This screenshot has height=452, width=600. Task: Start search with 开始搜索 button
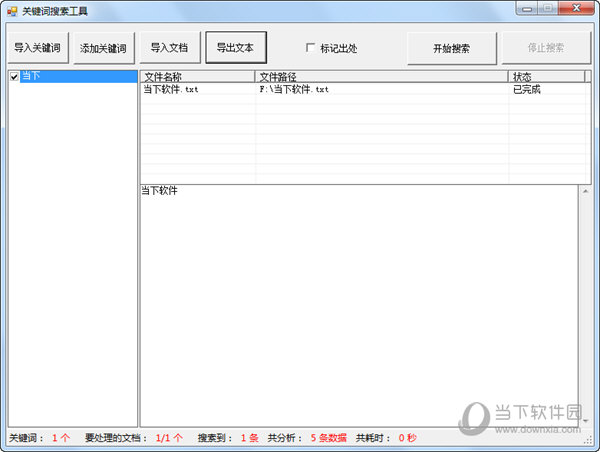tap(452, 48)
